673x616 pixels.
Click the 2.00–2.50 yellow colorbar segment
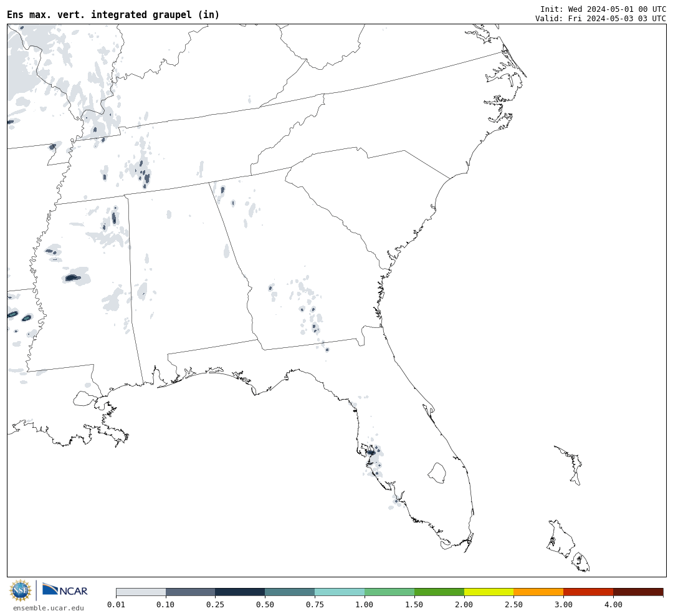[x=489, y=592]
